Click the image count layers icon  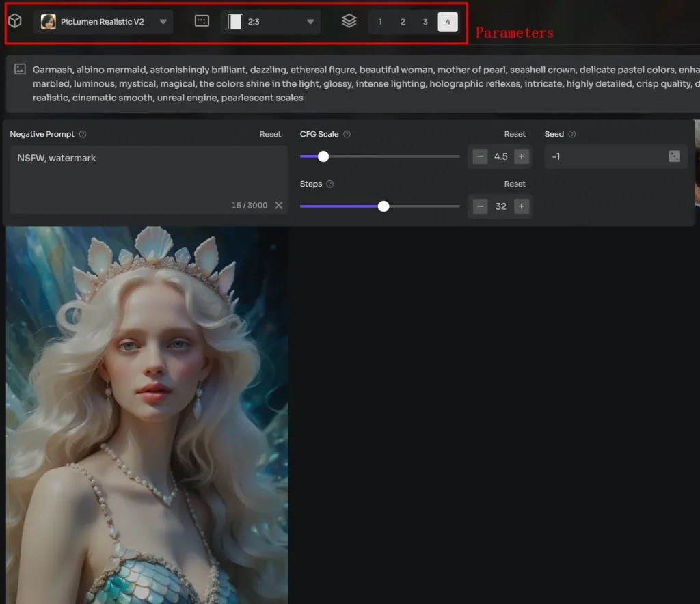[349, 22]
